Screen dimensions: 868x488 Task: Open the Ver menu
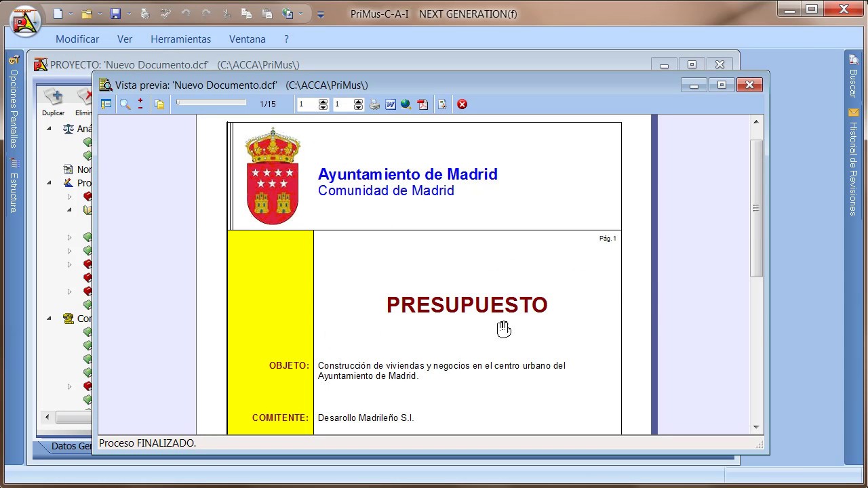tap(125, 39)
